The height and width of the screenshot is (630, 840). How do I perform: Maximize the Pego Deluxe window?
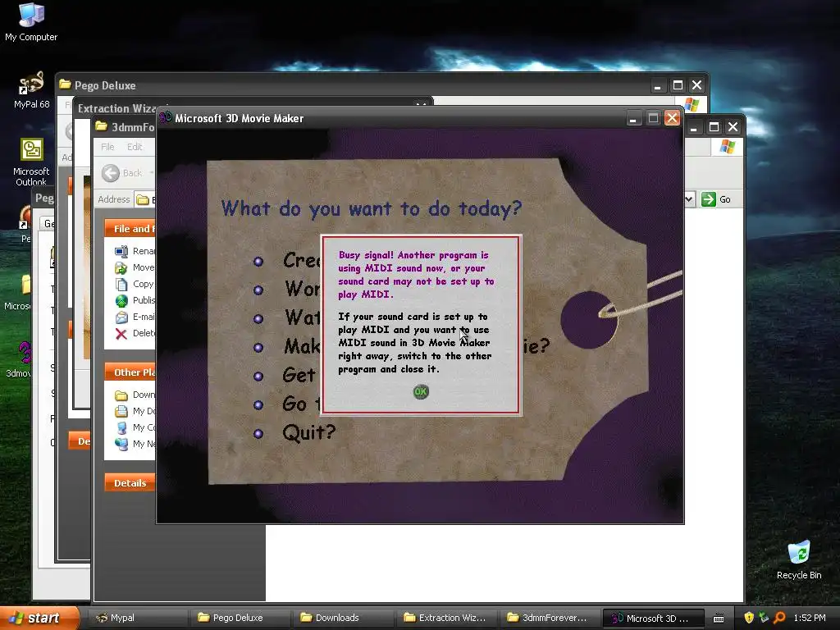pos(678,85)
